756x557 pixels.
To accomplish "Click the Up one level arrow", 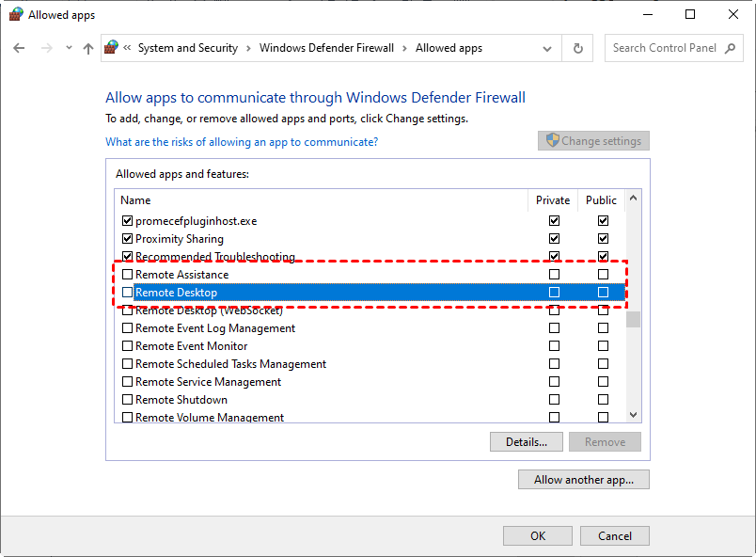I will coord(88,48).
